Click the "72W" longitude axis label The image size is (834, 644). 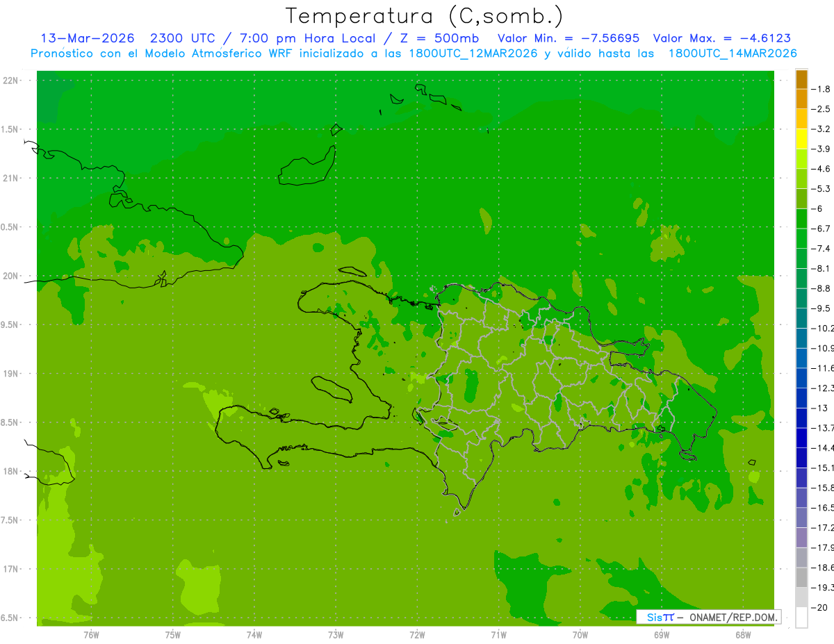[x=417, y=634]
